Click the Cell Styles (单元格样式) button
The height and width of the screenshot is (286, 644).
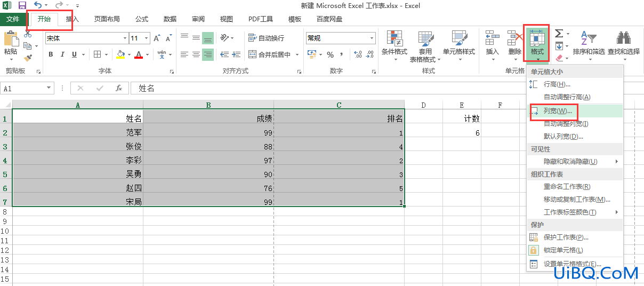click(x=459, y=44)
